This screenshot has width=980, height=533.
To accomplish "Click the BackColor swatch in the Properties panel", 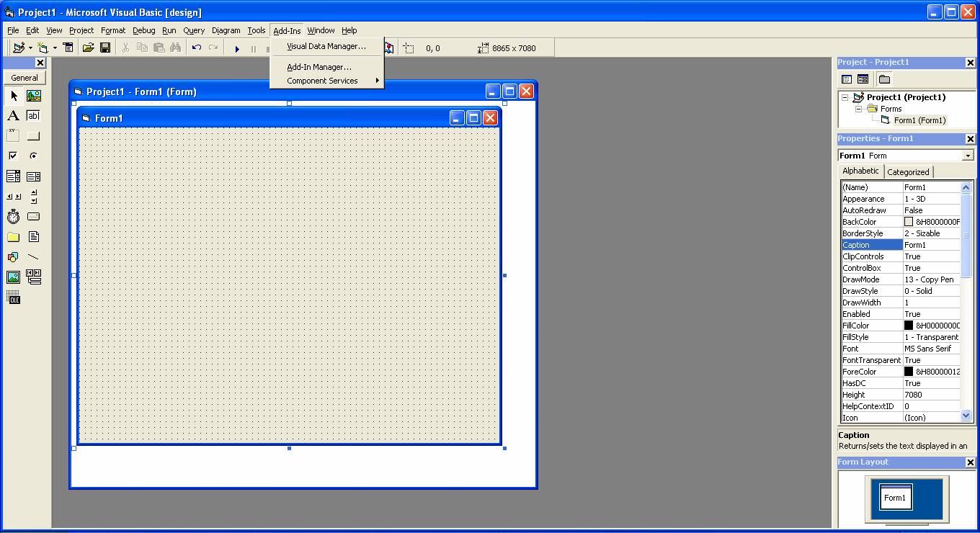I will pyautogui.click(x=909, y=222).
